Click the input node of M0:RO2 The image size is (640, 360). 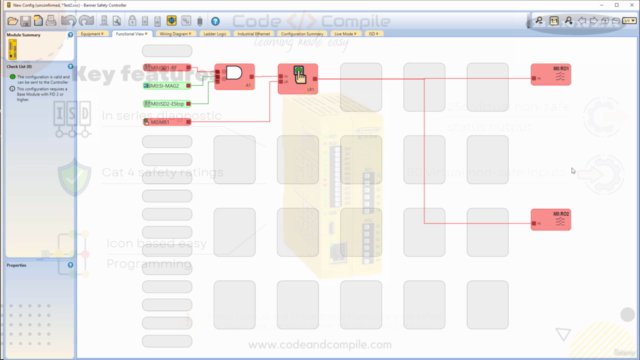pos(534,223)
